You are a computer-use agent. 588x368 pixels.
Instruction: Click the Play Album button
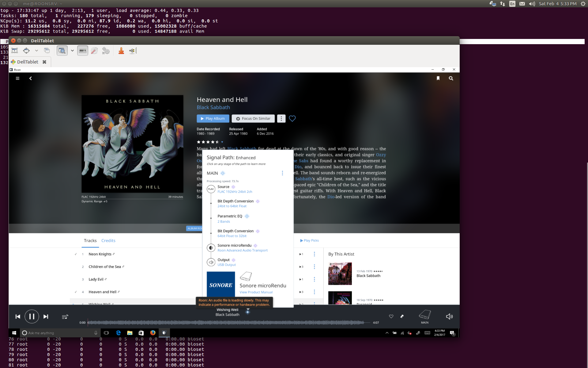[x=213, y=119]
